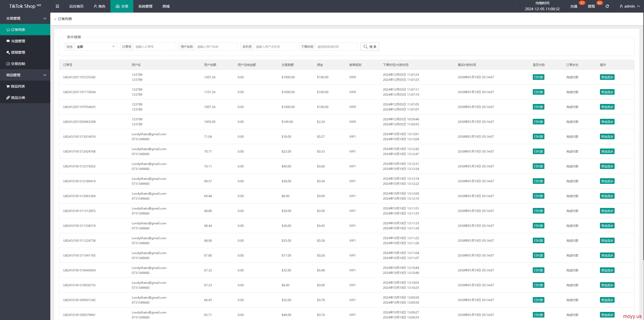Open the 提现 notification with badge 65

[591, 6]
